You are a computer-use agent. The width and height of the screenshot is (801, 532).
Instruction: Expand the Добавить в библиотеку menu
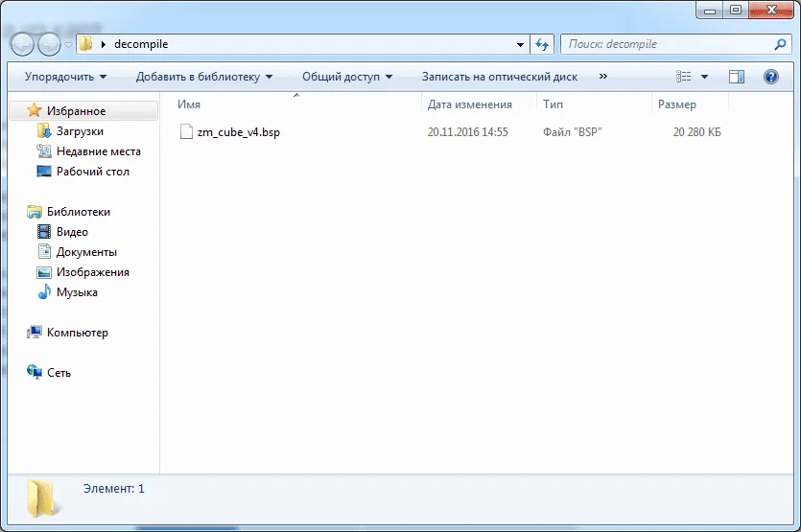pyautogui.click(x=203, y=77)
